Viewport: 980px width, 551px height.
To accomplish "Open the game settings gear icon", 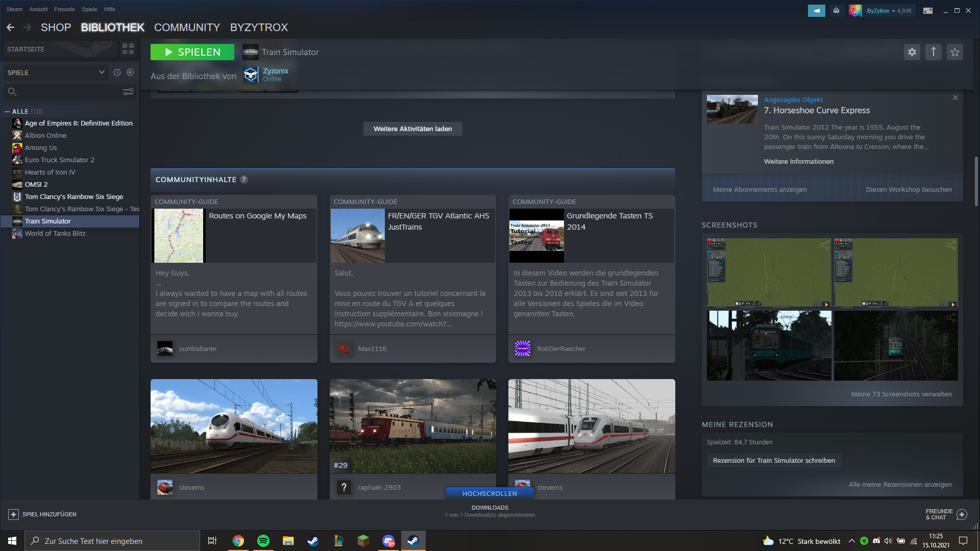I will click(912, 52).
